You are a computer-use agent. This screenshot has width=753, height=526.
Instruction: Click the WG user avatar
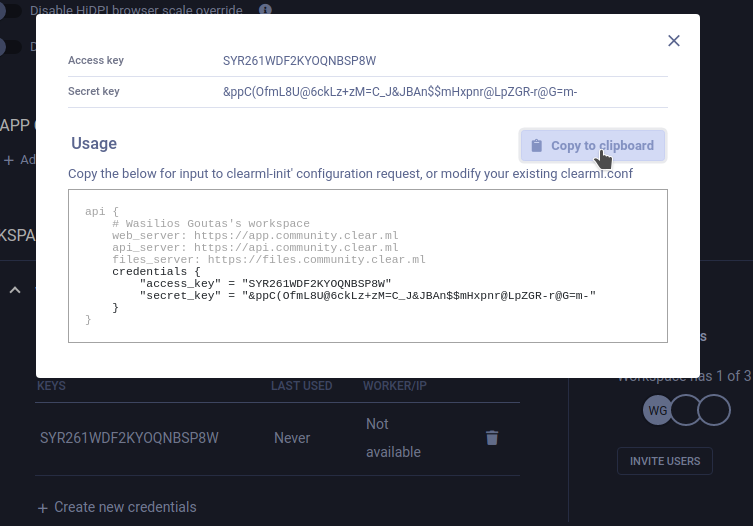pos(657,410)
